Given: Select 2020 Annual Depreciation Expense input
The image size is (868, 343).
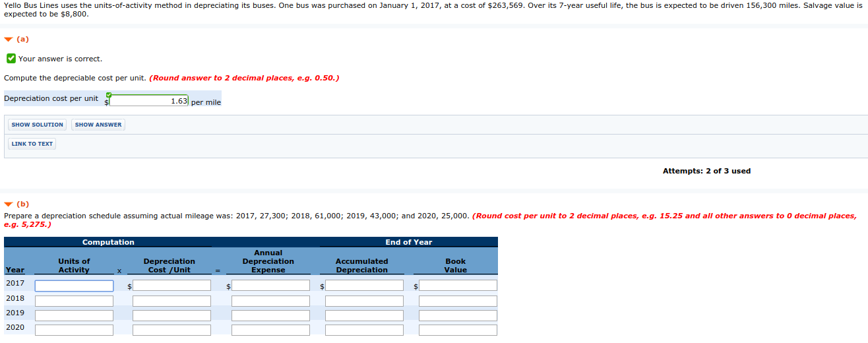Looking at the screenshot, I should click(270, 330).
